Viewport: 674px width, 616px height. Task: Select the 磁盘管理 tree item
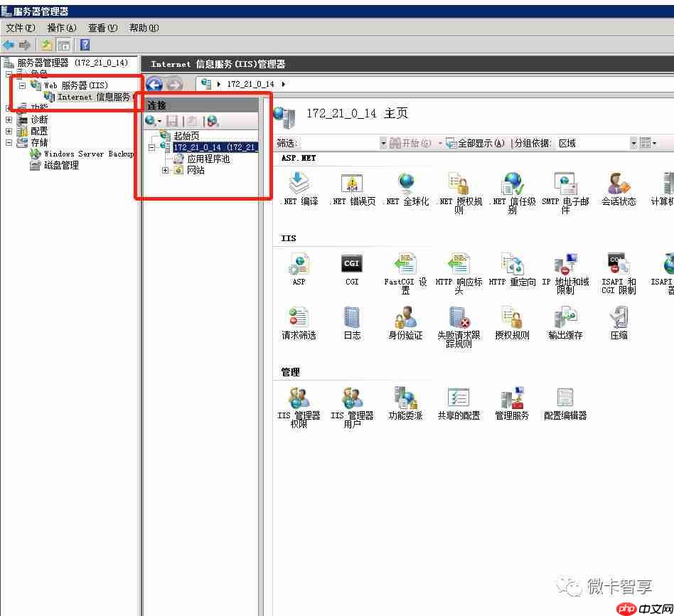(55, 165)
